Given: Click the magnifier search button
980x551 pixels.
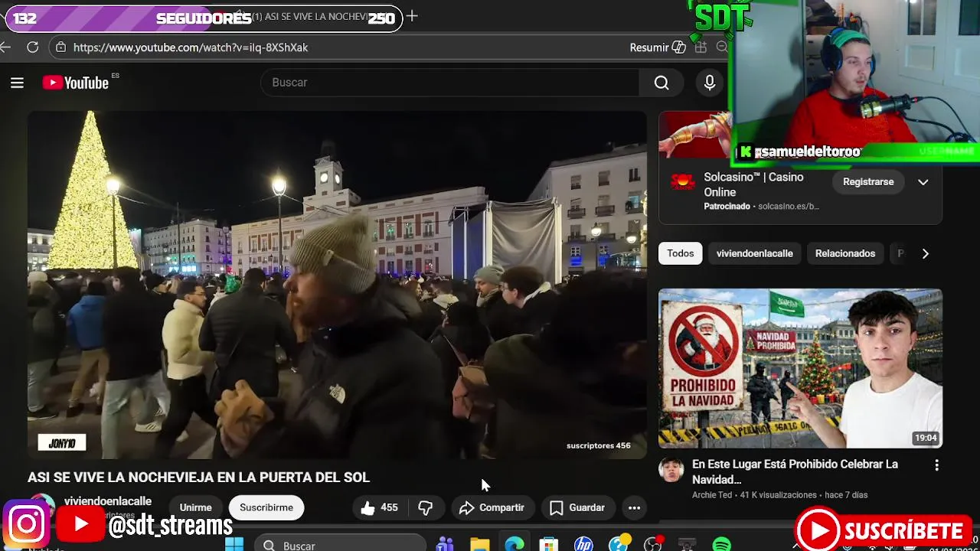Looking at the screenshot, I should tap(661, 83).
